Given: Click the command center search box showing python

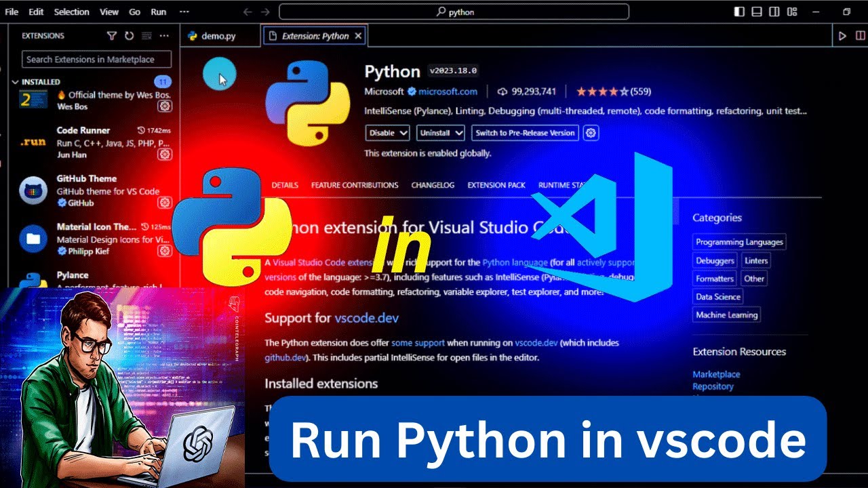Looking at the screenshot, I should coord(454,12).
